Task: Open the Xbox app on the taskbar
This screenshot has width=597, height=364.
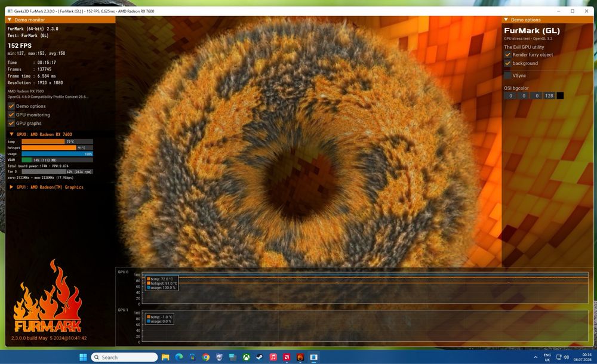Action: 247,357
